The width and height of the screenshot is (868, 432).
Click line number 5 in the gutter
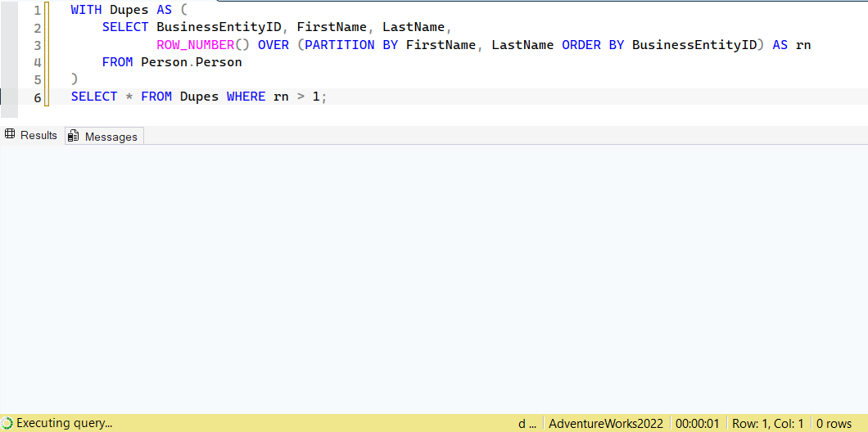[37, 79]
